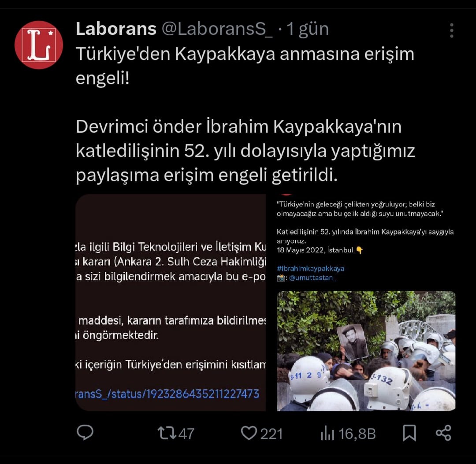
Task: Reply using the comment bubble icon
Action: pyautogui.click(x=85, y=432)
